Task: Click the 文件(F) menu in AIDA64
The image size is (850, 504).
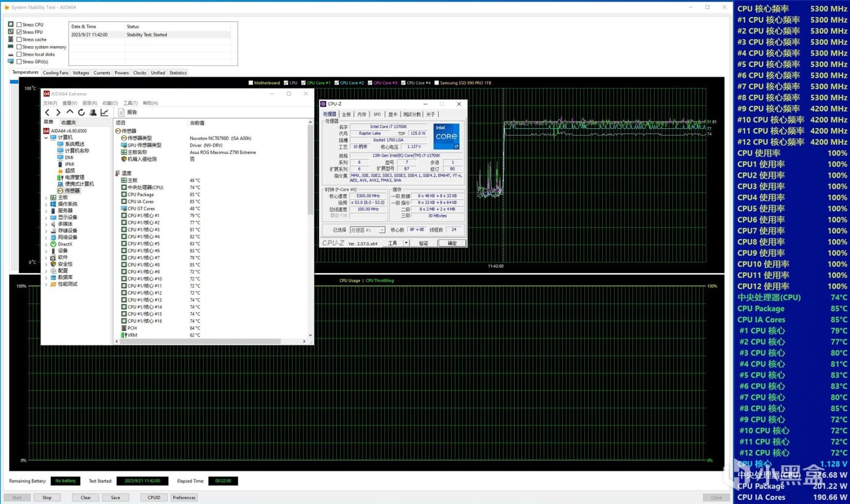Action: pos(50,103)
